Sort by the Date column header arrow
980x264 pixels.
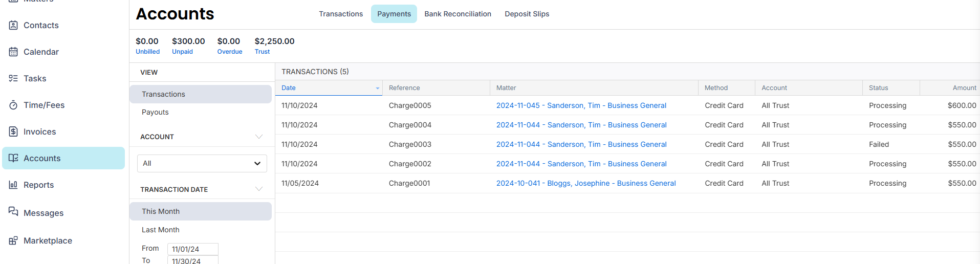tap(378, 88)
